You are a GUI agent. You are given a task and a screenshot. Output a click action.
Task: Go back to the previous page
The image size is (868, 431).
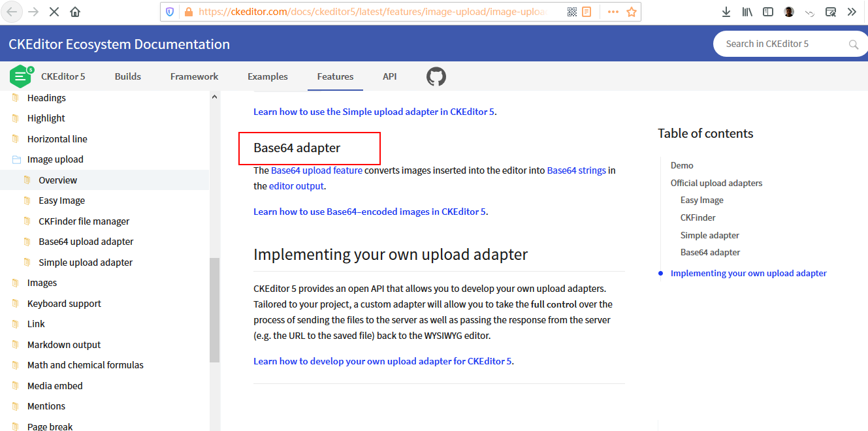tap(12, 12)
